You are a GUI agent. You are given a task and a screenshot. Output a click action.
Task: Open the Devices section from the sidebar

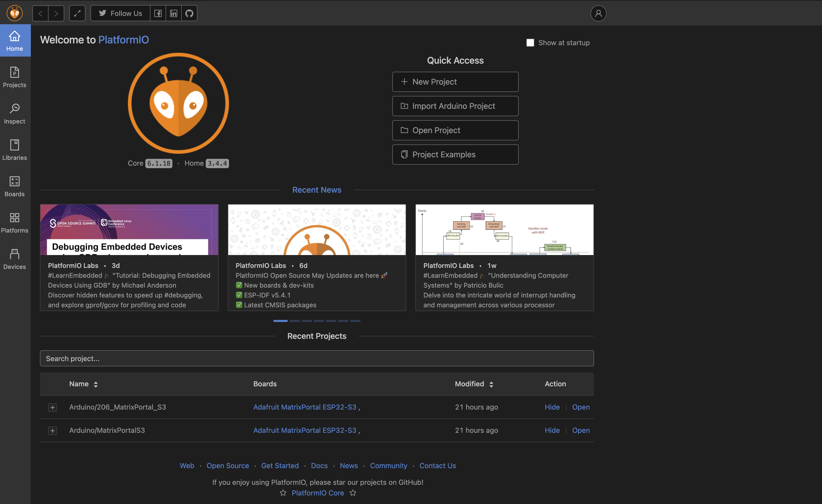pos(14,258)
